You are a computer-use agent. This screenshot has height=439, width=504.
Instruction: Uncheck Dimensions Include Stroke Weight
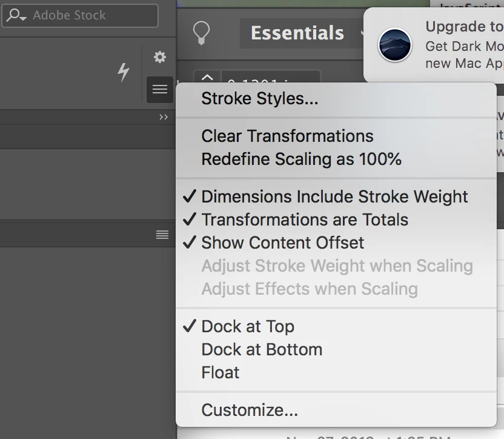tap(334, 196)
